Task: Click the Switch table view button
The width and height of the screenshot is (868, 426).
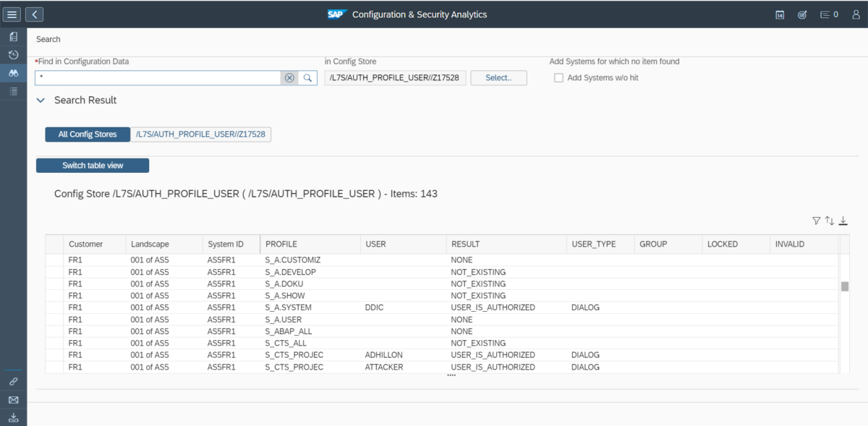Action: pos(92,165)
